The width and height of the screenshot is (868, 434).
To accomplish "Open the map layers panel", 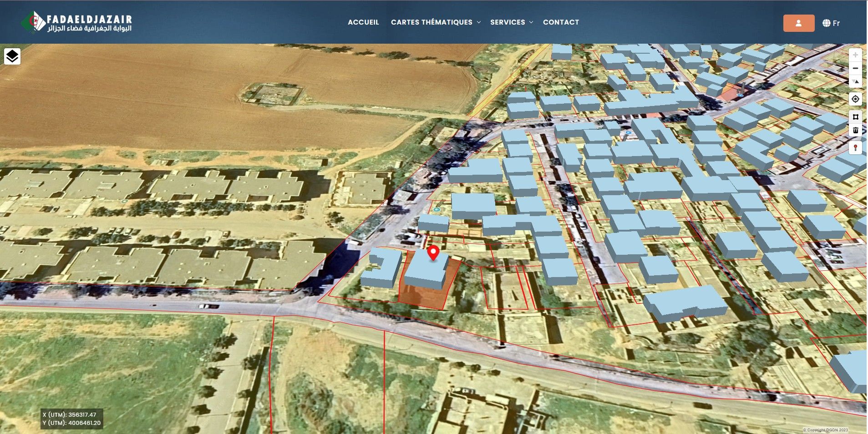I will tap(12, 56).
